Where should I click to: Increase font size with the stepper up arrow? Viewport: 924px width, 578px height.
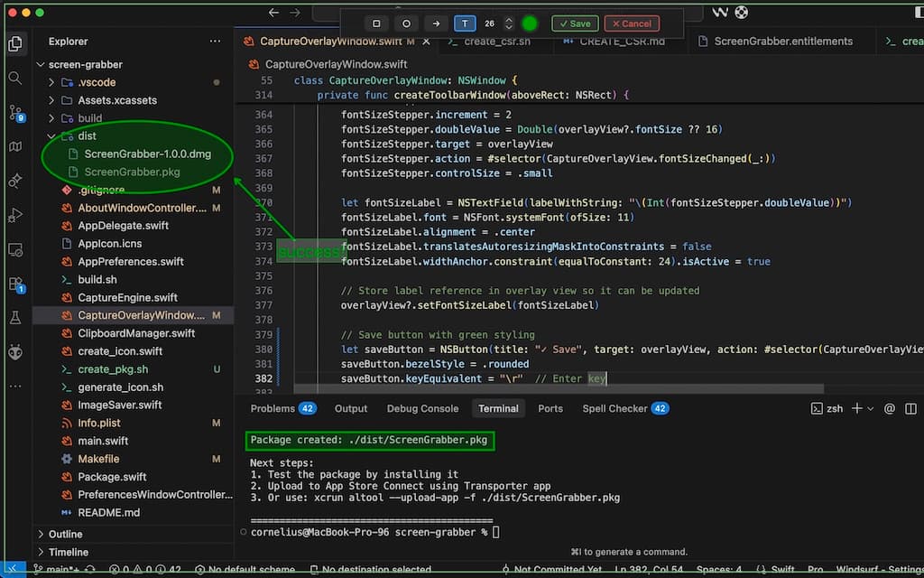pyautogui.click(x=508, y=20)
